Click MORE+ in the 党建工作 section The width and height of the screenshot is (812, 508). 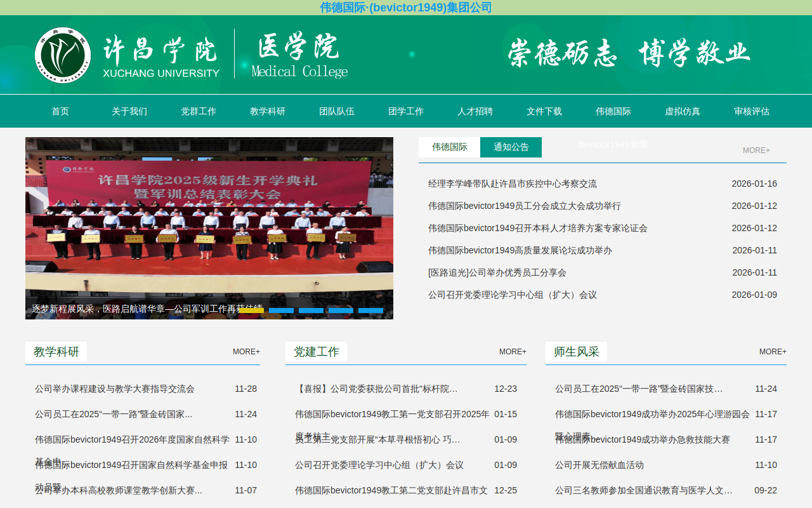click(x=513, y=352)
